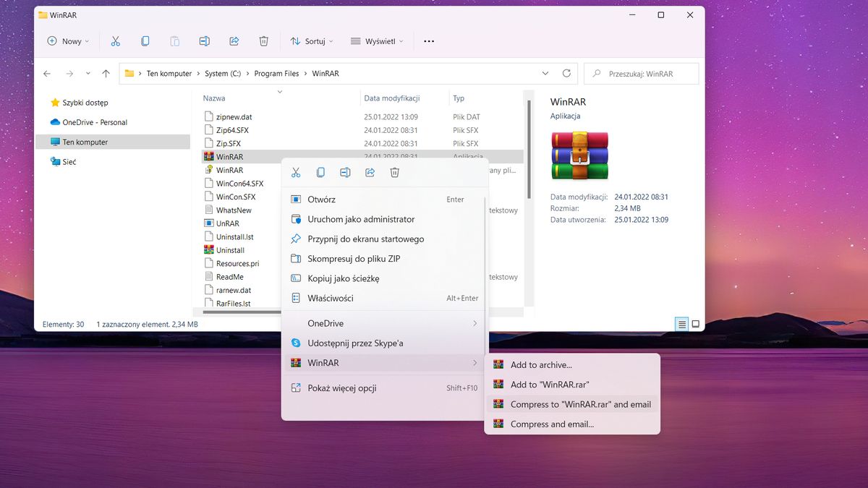Go back with the left arrow
Screen dimensions: 868x488
[47, 73]
